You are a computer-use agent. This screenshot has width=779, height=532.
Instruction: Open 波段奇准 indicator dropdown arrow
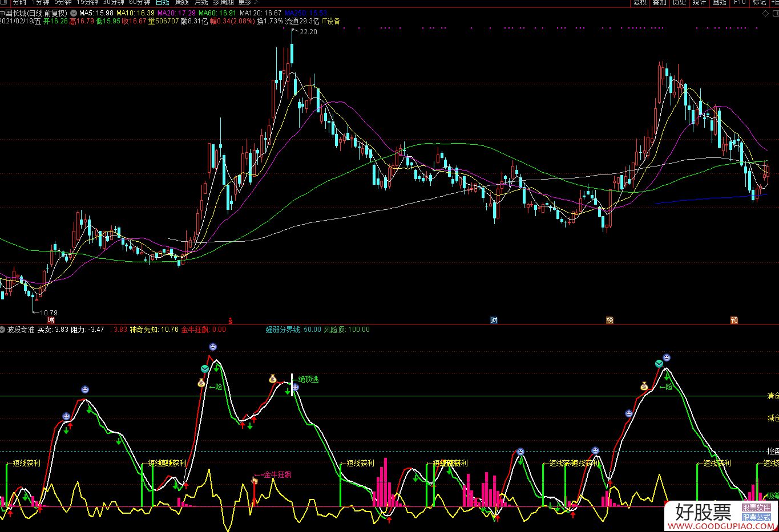point(3,330)
